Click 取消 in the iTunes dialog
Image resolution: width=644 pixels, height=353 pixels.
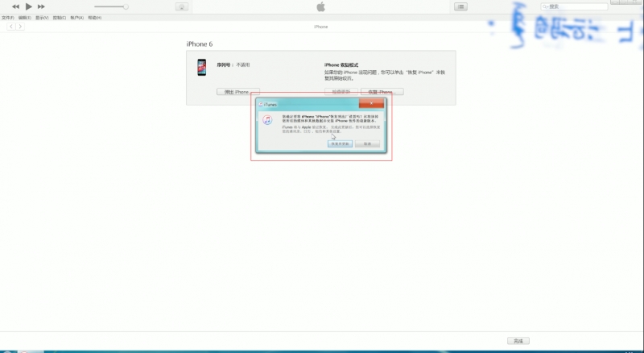coord(368,144)
